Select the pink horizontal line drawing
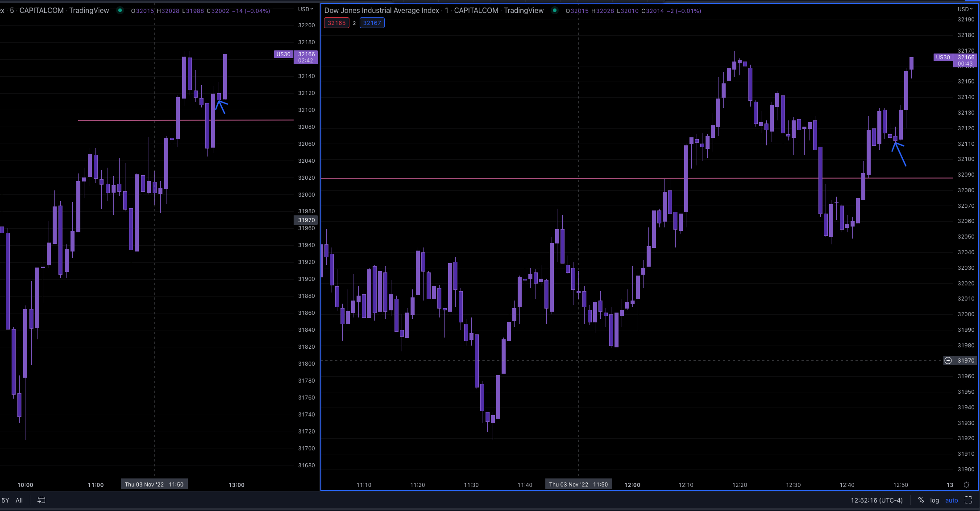Viewport: 980px width, 511px height. coord(491,178)
